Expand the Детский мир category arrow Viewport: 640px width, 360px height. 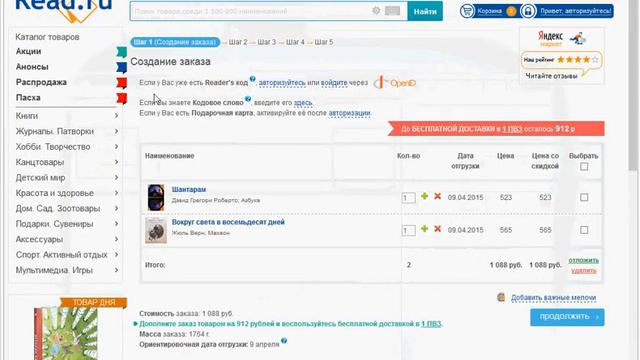tap(116, 178)
